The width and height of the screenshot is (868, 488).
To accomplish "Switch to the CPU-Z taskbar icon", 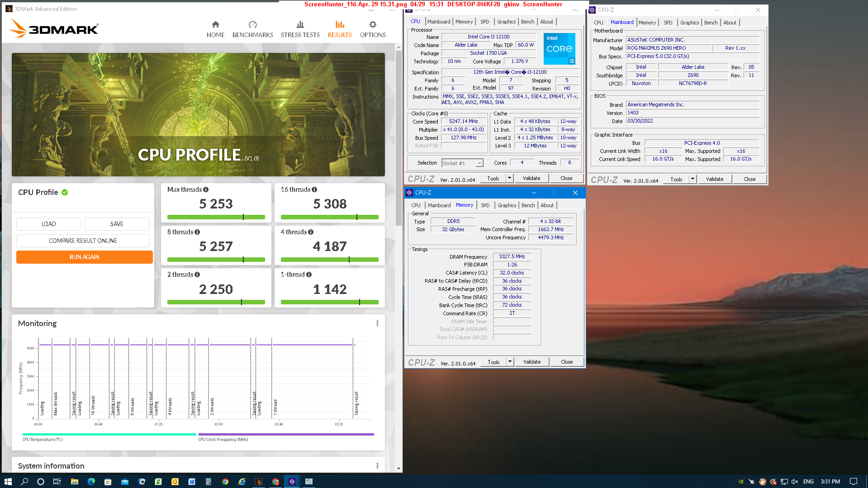I will (x=292, y=482).
